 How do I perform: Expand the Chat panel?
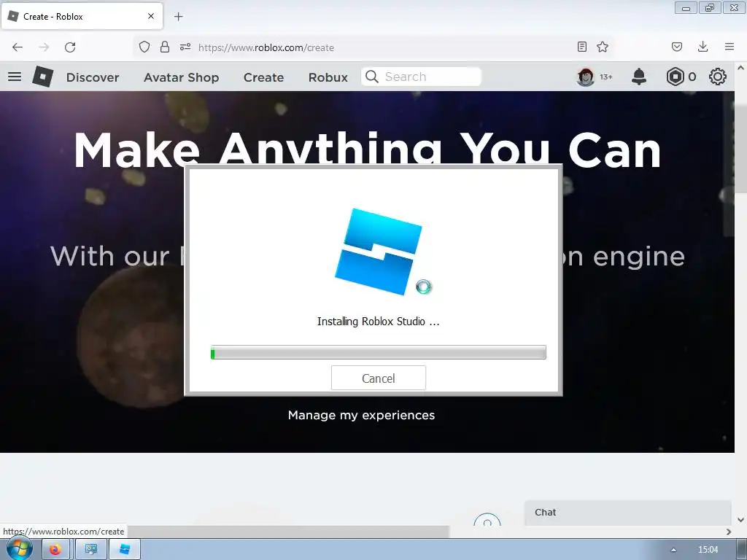click(x=627, y=513)
